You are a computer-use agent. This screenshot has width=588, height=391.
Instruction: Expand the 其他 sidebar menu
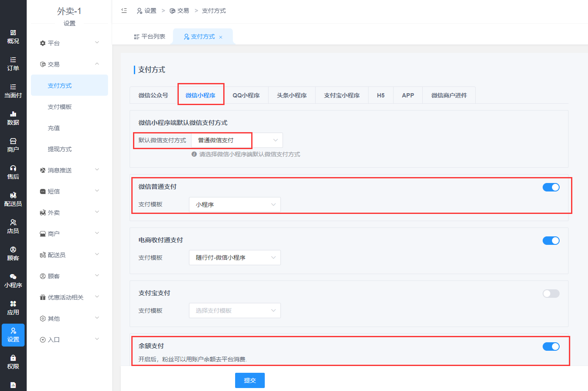click(x=69, y=319)
